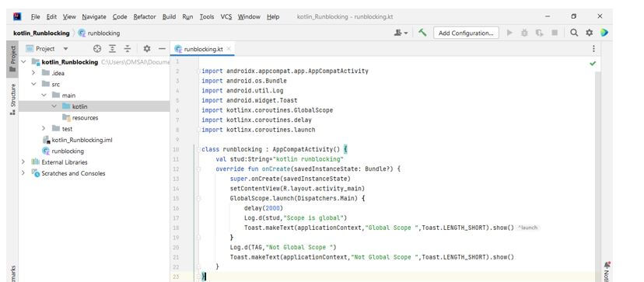The width and height of the screenshot is (644, 282).
Task: Click runblocking breadcrumb in navigation bar
Action: pyautogui.click(x=99, y=33)
